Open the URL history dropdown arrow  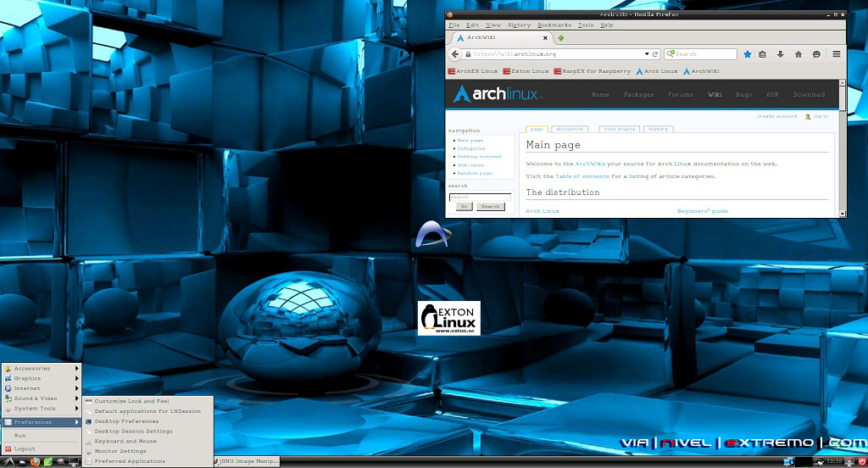point(646,54)
